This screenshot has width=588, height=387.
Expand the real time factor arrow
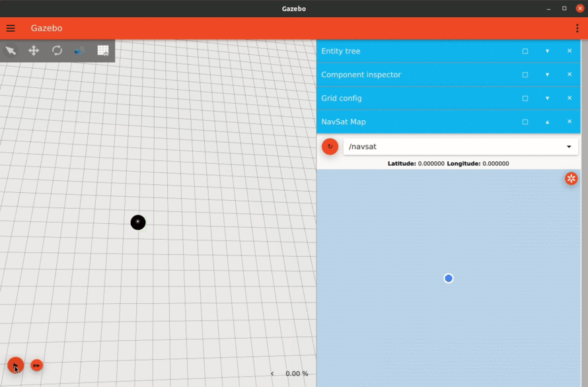[272, 374]
